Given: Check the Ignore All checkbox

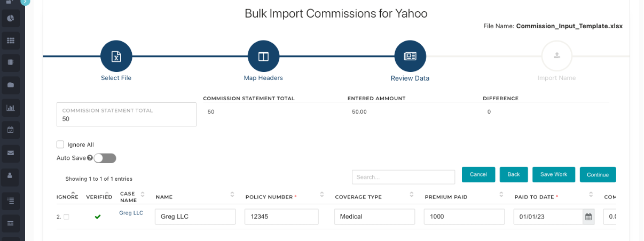Looking at the screenshot, I should (x=60, y=144).
